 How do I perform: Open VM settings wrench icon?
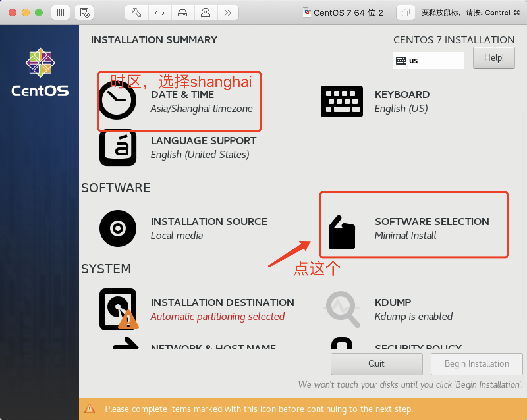pos(137,13)
